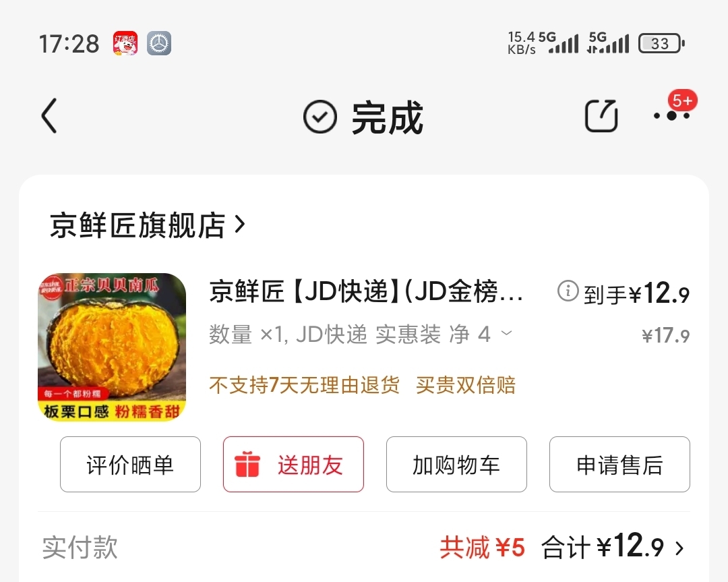Viewport: 728px width, 582px height.
Task: Tap the back arrow icon
Action: coord(49,115)
